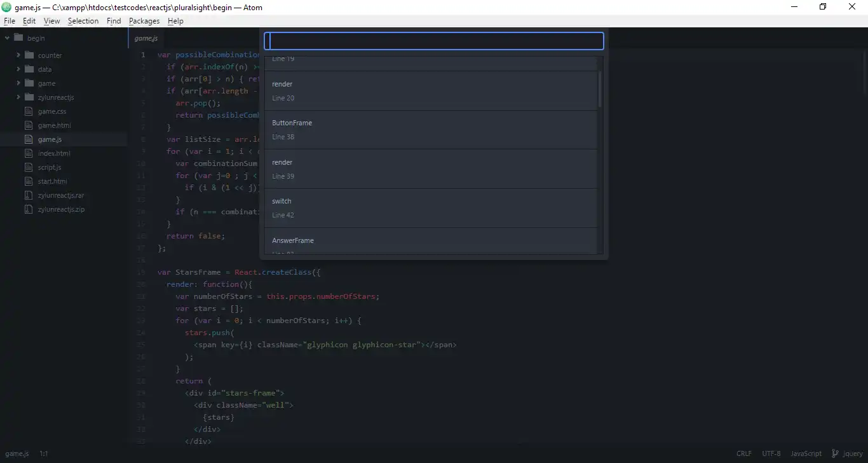Click the JavaScript grammar selector
The height and width of the screenshot is (463, 868).
(x=806, y=453)
